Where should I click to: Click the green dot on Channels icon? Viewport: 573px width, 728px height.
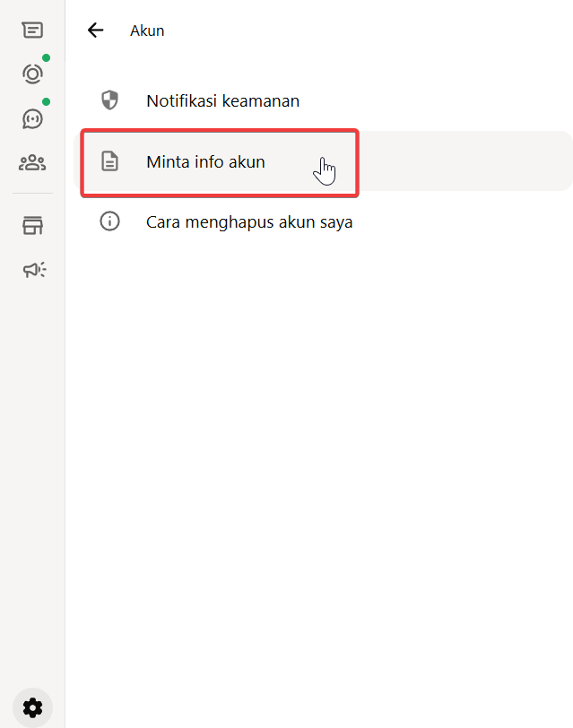click(46, 102)
